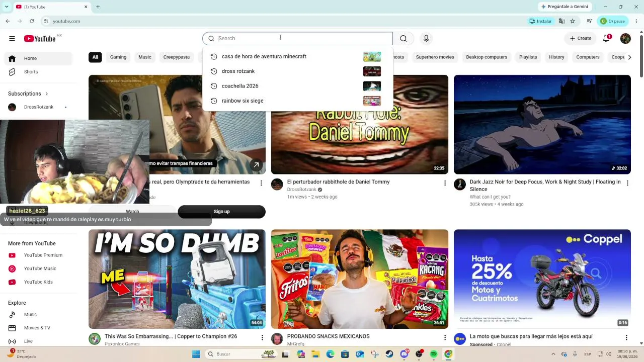
Task: Open more options for the Coppel sponsored ad
Action: click(x=626, y=337)
